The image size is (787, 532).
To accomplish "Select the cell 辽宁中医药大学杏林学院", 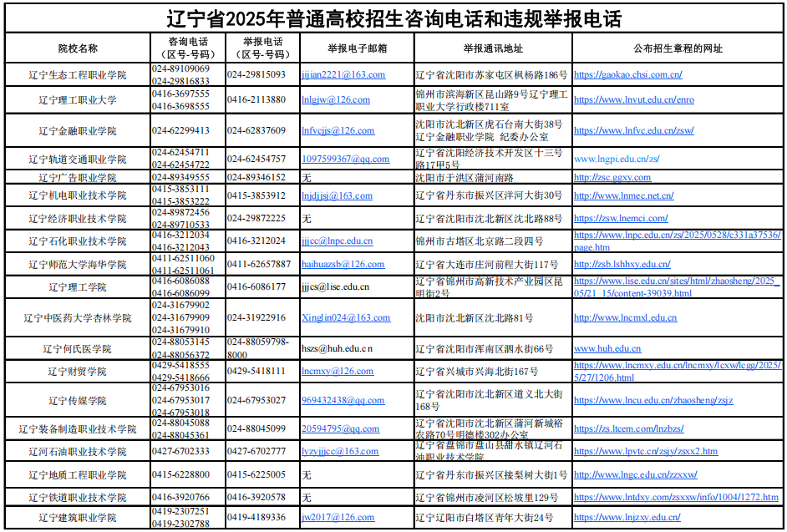I will (78, 317).
